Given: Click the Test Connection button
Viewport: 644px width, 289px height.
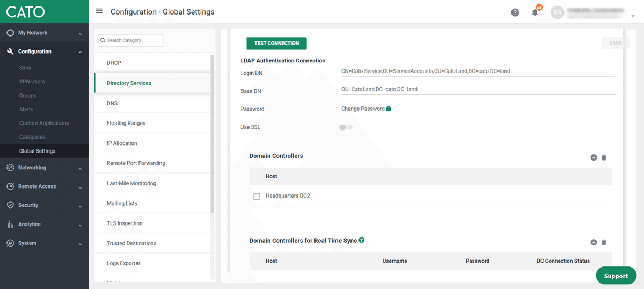Looking at the screenshot, I should [x=276, y=44].
